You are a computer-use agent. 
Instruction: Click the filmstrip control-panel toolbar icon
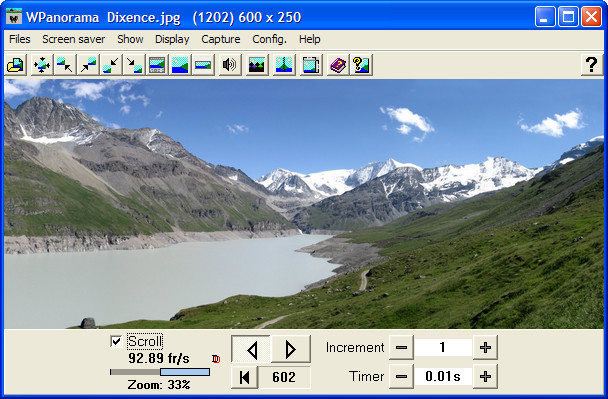157,64
